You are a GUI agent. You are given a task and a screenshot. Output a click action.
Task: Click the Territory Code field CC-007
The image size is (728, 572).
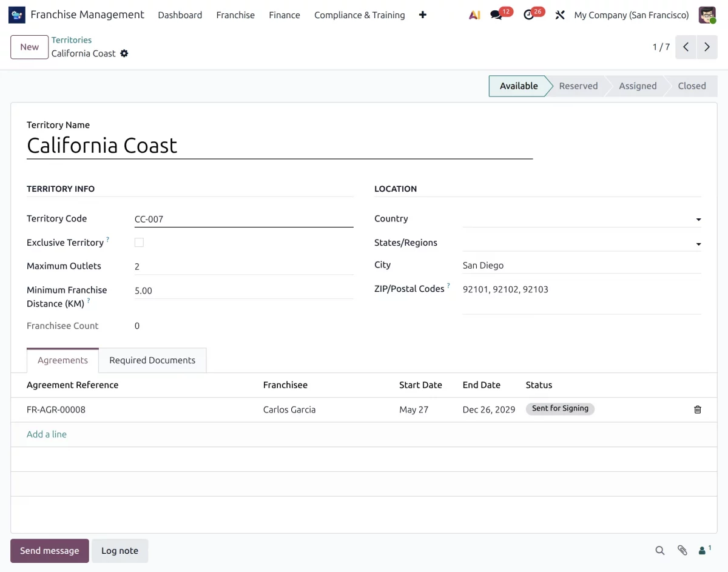pyautogui.click(x=244, y=219)
